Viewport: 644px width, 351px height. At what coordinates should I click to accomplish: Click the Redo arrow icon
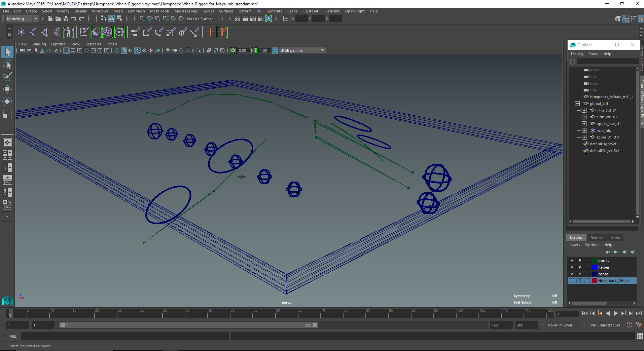(x=82, y=19)
